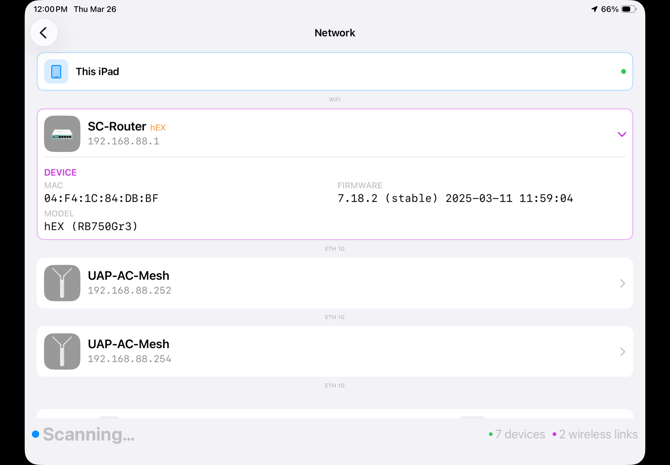Click the WiFi link label under This iPad
670x465 pixels.
point(335,100)
